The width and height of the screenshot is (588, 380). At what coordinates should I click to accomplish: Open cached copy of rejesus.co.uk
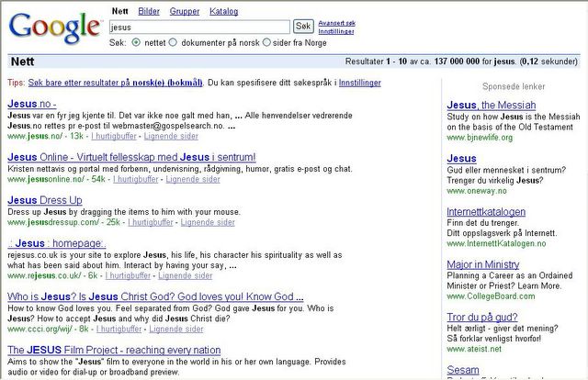tap(128, 275)
